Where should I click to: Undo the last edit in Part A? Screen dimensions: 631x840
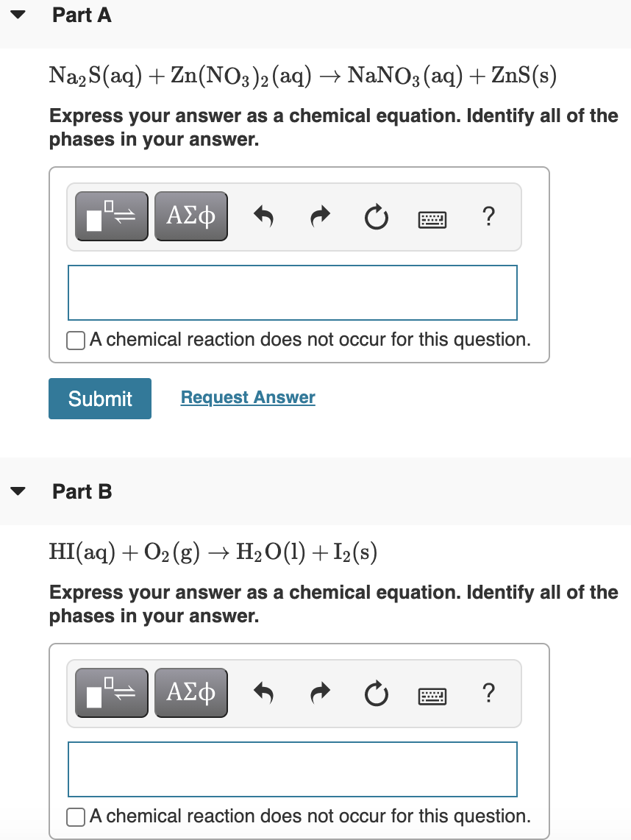click(264, 216)
